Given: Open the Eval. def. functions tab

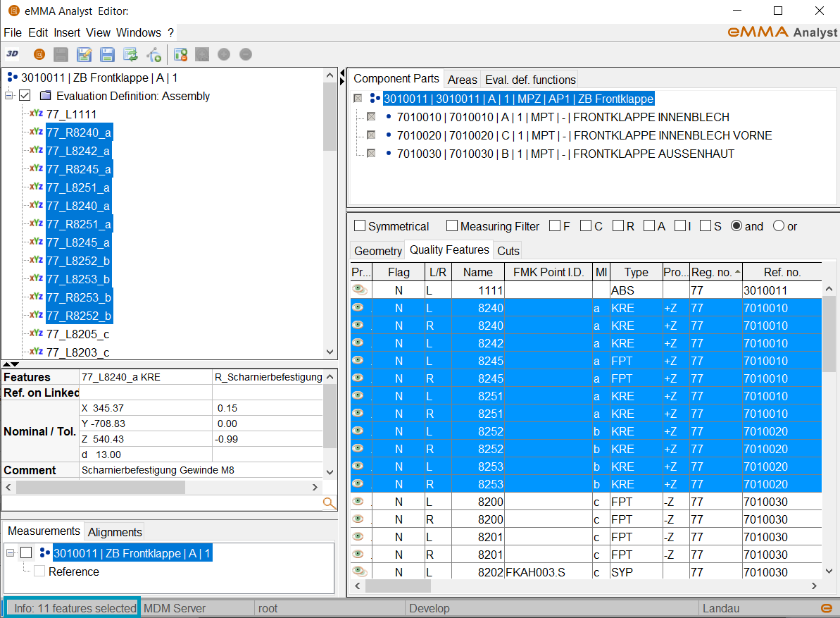Looking at the screenshot, I should click(530, 80).
